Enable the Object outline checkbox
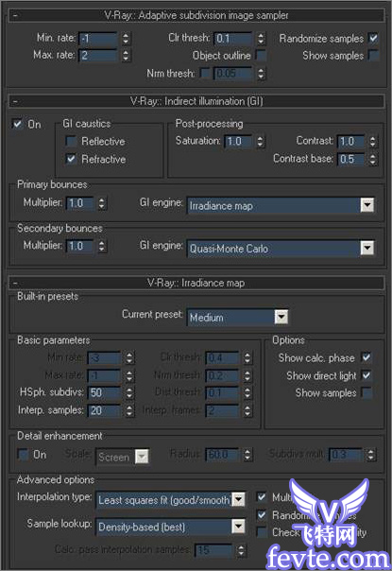The width and height of the screenshot is (392, 571). tap(261, 56)
